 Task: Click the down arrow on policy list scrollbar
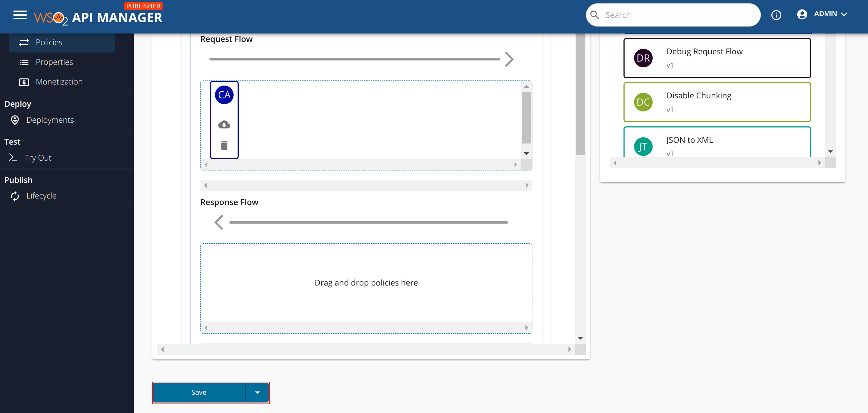pyautogui.click(x=830, y=152)
